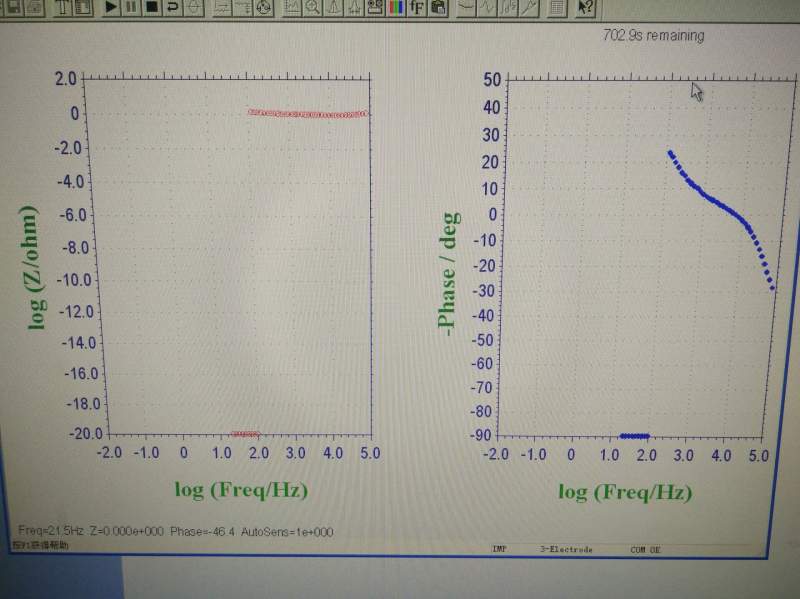Click the blue data points at -90 degrees
Image resolution: width=800 pixels, height=599 pixels.
coord(634,436)
